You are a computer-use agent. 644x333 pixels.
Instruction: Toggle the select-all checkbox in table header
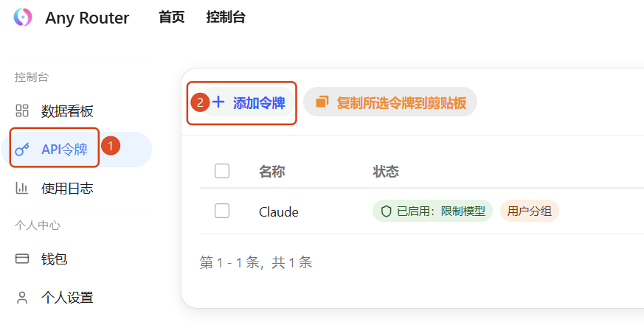222,171
